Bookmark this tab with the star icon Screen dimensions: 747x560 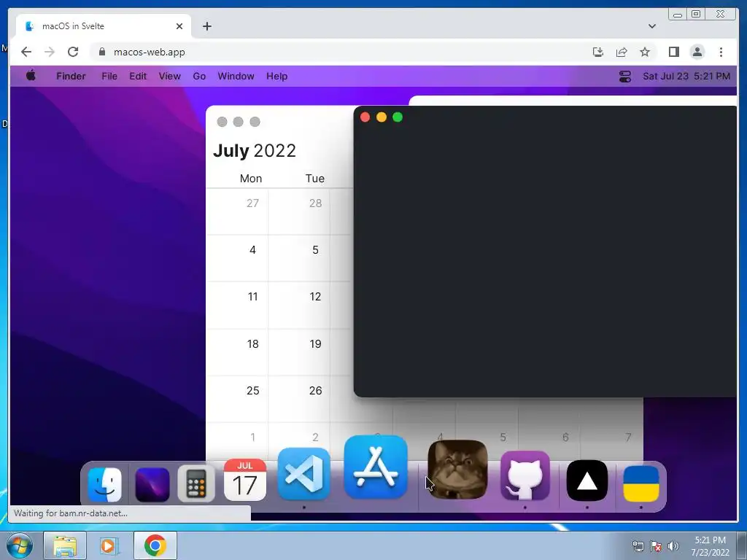click(x=645, y=52)
